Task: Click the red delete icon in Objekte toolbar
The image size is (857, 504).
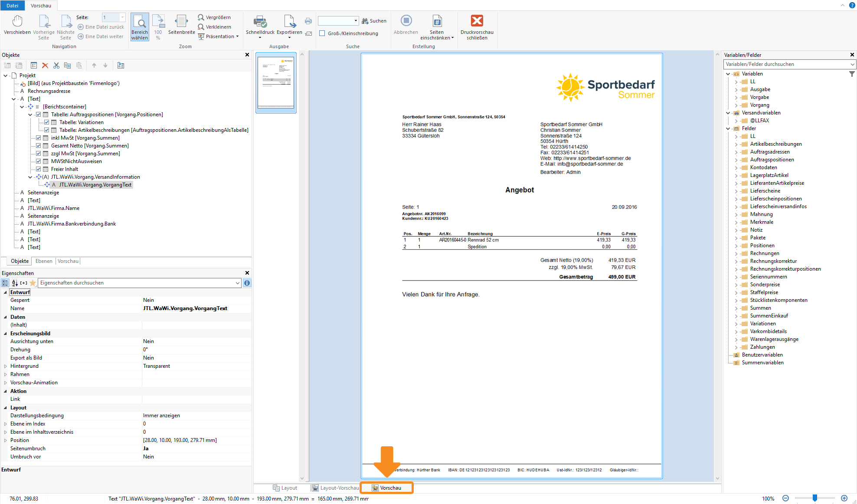Action: click(x=45, y=65)
